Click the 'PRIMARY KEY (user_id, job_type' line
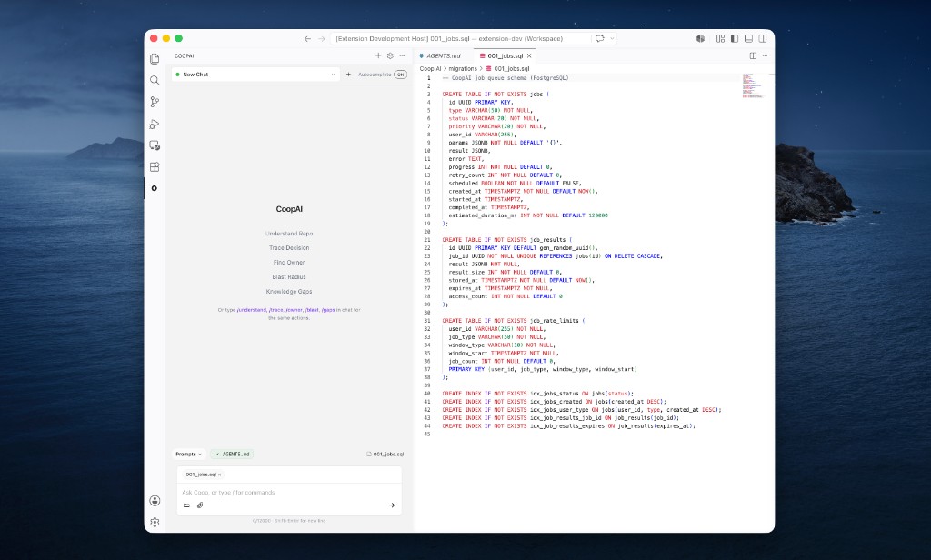 pos(542,369)
